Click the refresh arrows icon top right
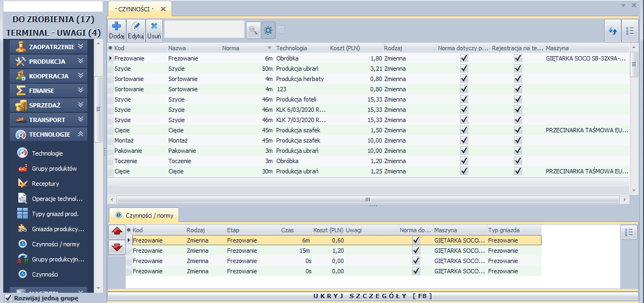644x303 pixels. [612, 31]
